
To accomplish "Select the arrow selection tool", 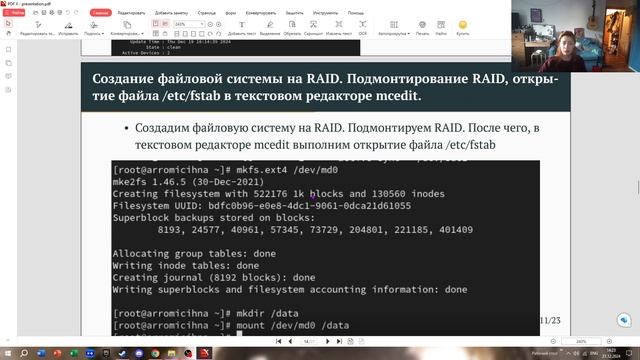I will [9, 24].
